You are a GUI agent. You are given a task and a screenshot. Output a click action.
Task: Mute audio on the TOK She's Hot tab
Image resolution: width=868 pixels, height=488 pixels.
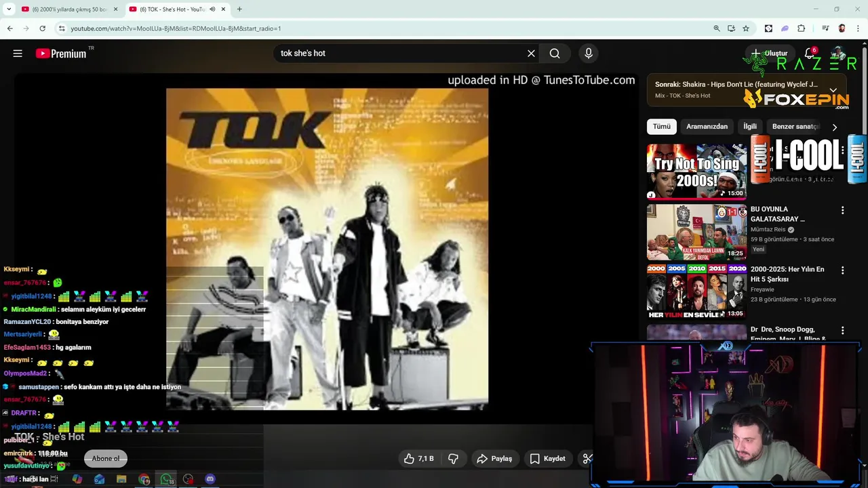point(212,9)
